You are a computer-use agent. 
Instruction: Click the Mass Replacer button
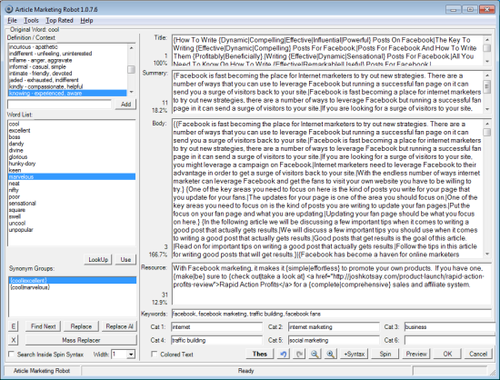(x=81, y=340)
